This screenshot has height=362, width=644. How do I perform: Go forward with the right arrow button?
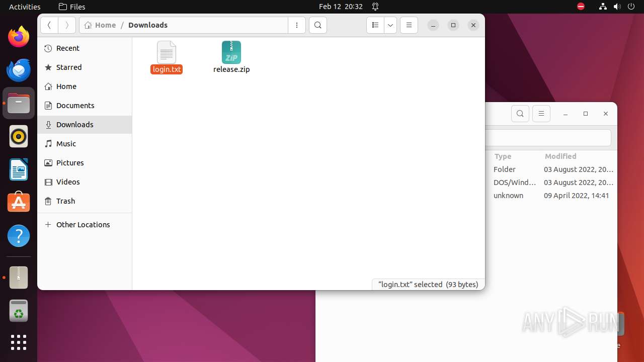[x=67, y=25]
